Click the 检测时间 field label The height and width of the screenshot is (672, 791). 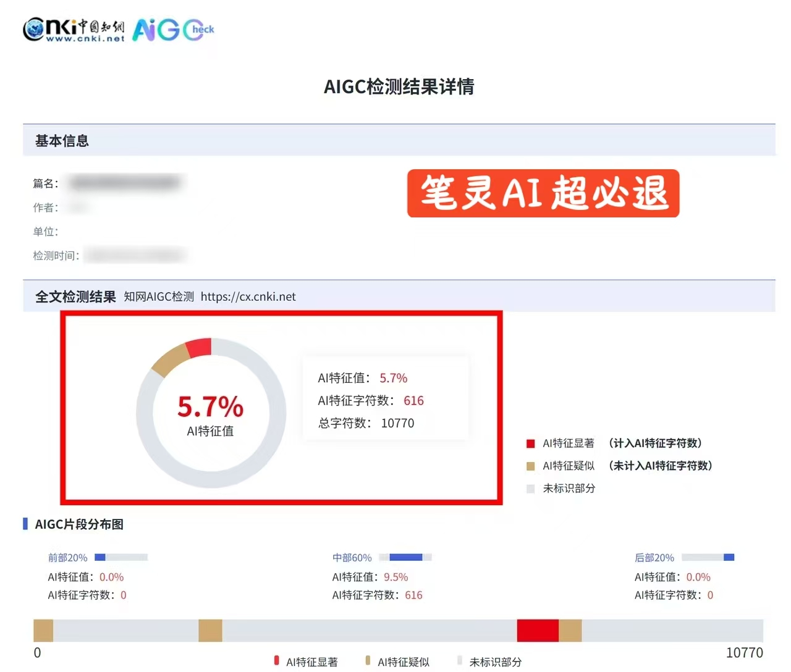pyautogui.click(x=56, y=256)
